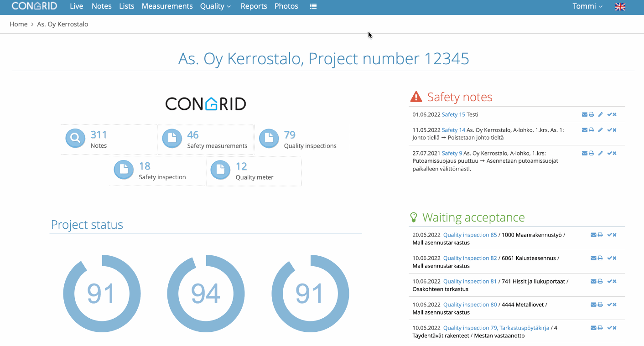Email Quality inspection 80
The height and width of the screenshot is (346, 644).
[593, 305]
